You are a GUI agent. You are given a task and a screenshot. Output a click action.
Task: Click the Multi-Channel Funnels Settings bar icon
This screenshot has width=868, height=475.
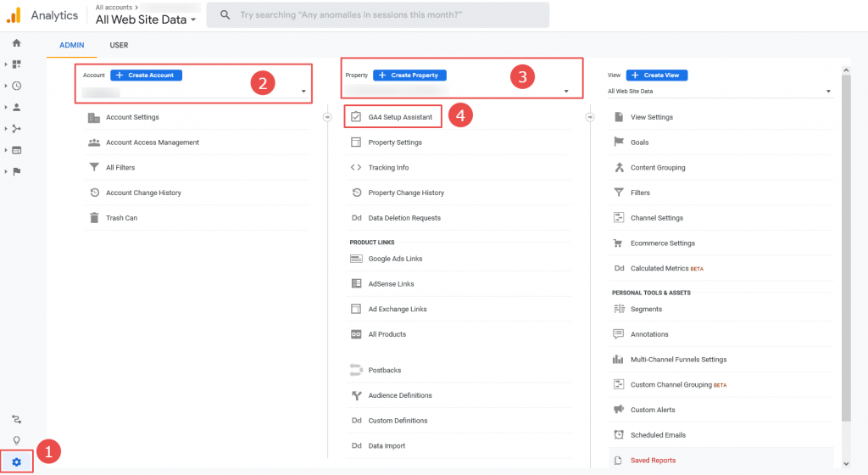point(618,360)
